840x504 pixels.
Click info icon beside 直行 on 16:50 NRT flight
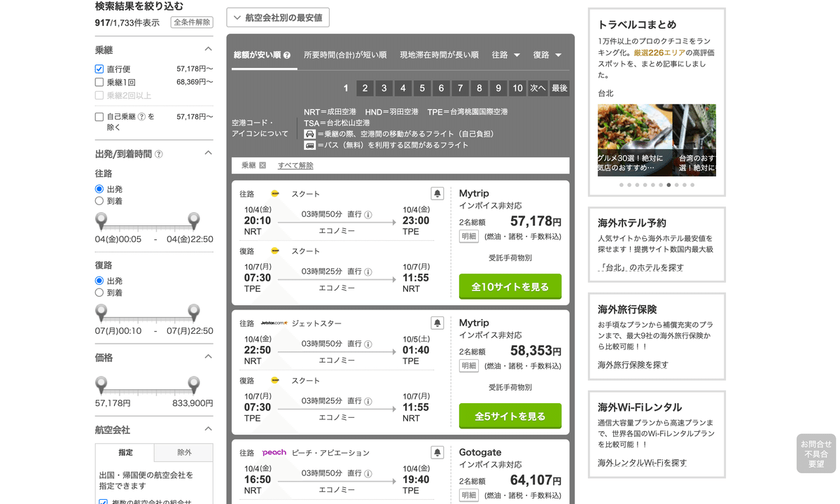(x=368, y=473)
